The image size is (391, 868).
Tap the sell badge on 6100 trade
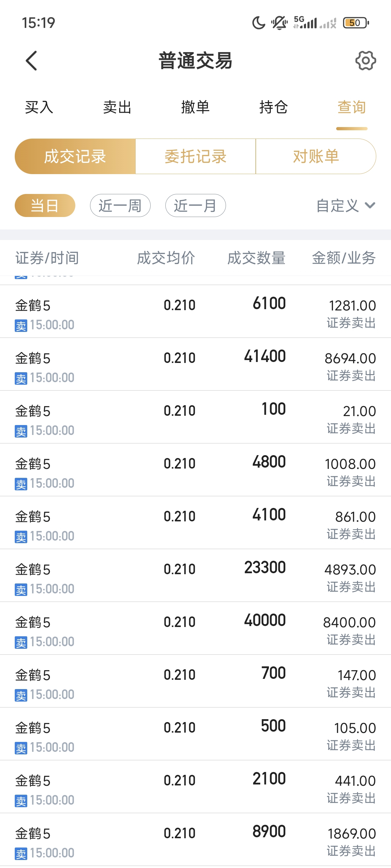coord(21,325)
